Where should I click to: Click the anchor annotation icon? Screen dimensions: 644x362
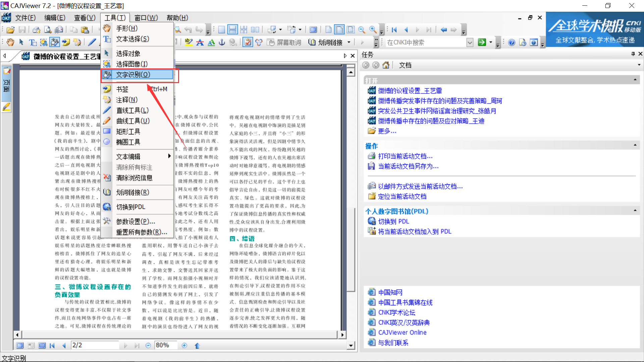tap(222, 42)
